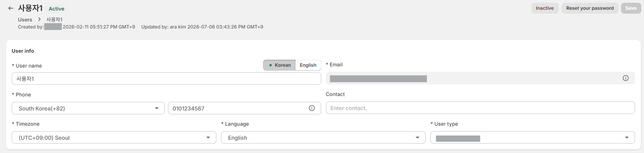This screenshot has width=644, height=153.
Task: Click Reset your password button
Action: [590, 8]
